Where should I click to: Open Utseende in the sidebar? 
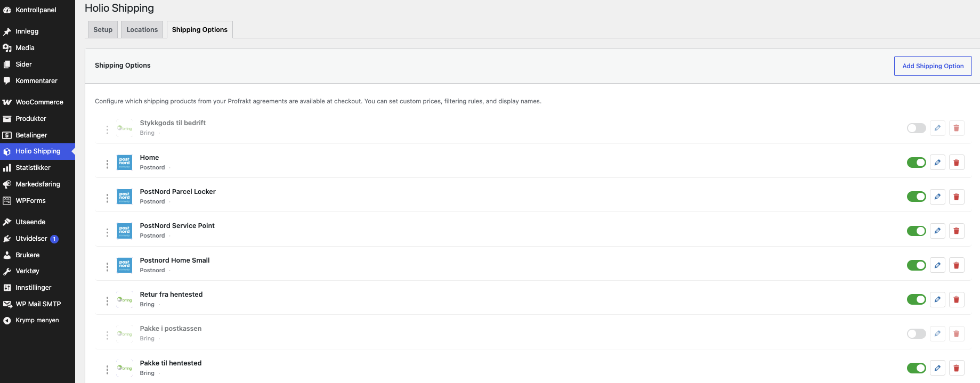(x=37, y=222)
